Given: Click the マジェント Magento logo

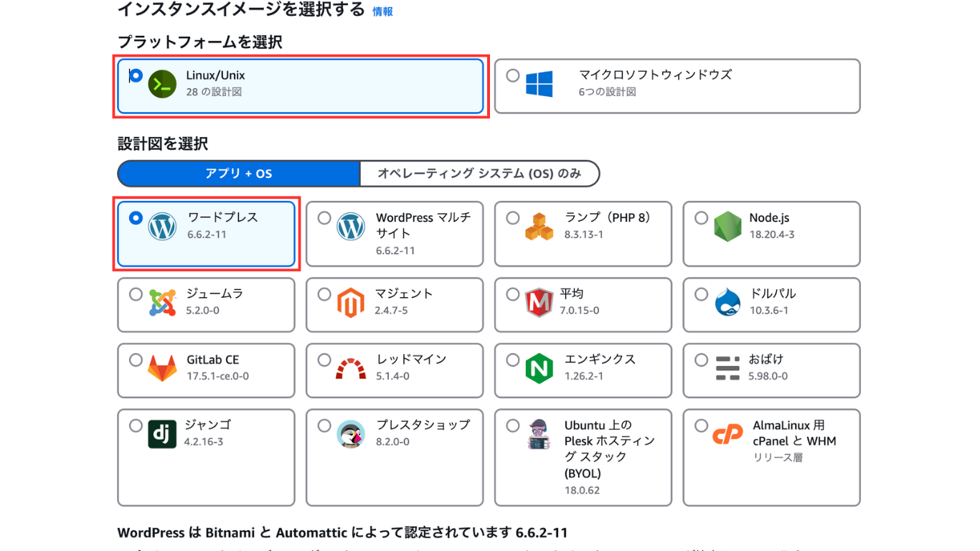Looking at the screenshot, I should 351,303.
